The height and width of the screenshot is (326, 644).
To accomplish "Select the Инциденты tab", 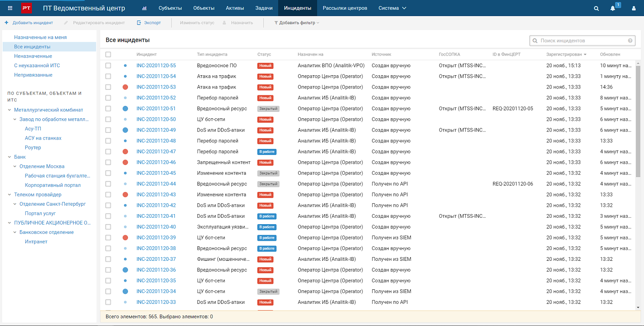I will click(297, 8).
